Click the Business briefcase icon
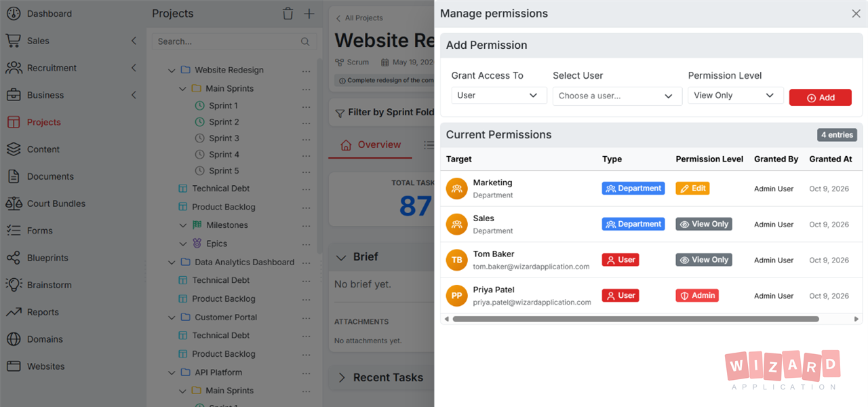The image size is (868, 407). pyautogui.click(x=14, y=95)
